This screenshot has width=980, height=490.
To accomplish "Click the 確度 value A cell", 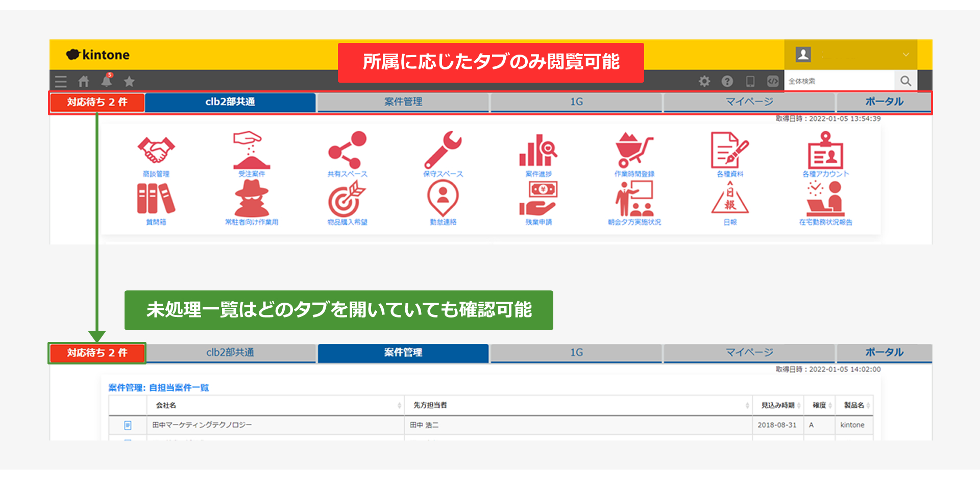I will (x=819, y=425).
